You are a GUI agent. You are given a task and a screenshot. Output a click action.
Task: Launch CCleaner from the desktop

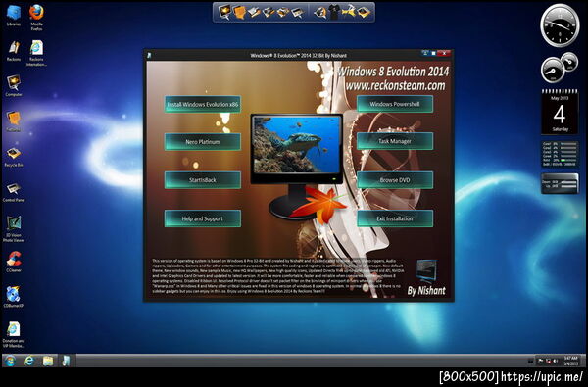(x=14, y=261)
